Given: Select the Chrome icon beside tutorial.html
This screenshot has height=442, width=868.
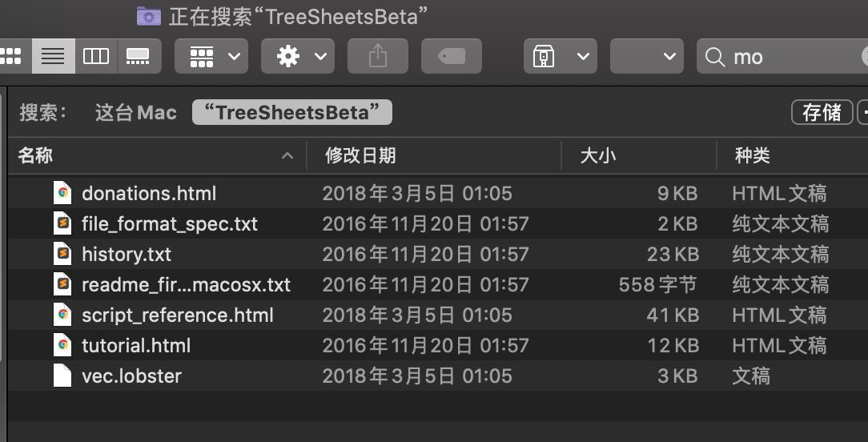Looking at the screenshot, I should [x=62, y=345].
